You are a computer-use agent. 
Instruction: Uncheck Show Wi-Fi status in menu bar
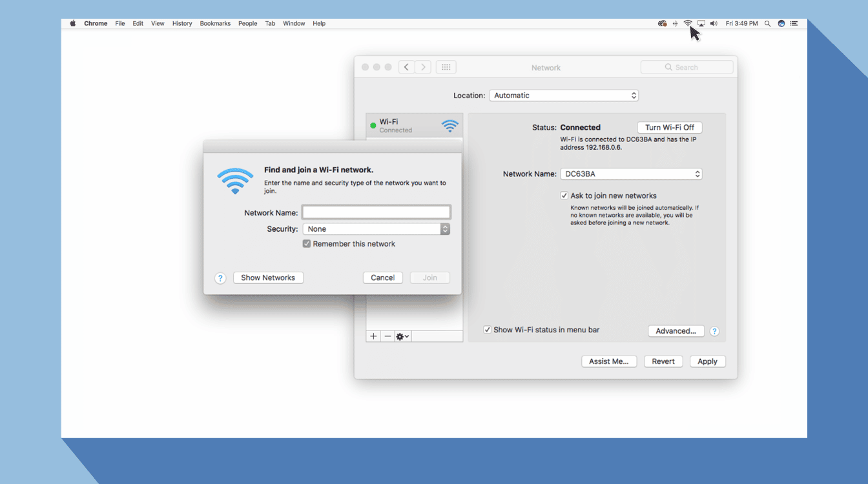(x=488, y=330)
